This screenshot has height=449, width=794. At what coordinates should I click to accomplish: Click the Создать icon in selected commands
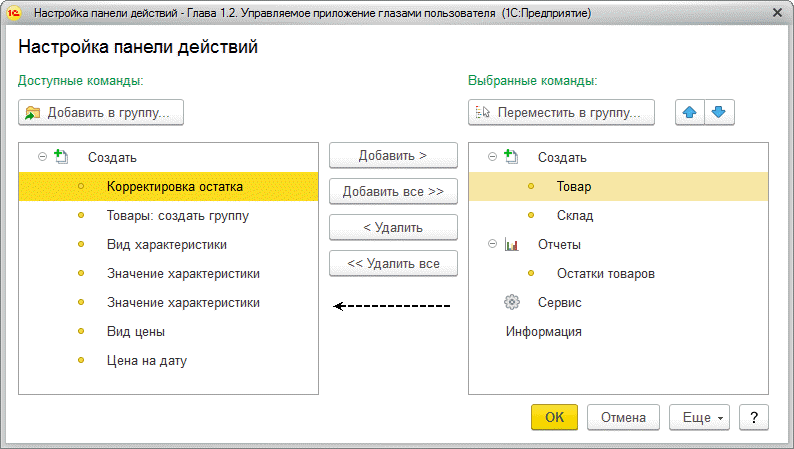tap(511, 157)
